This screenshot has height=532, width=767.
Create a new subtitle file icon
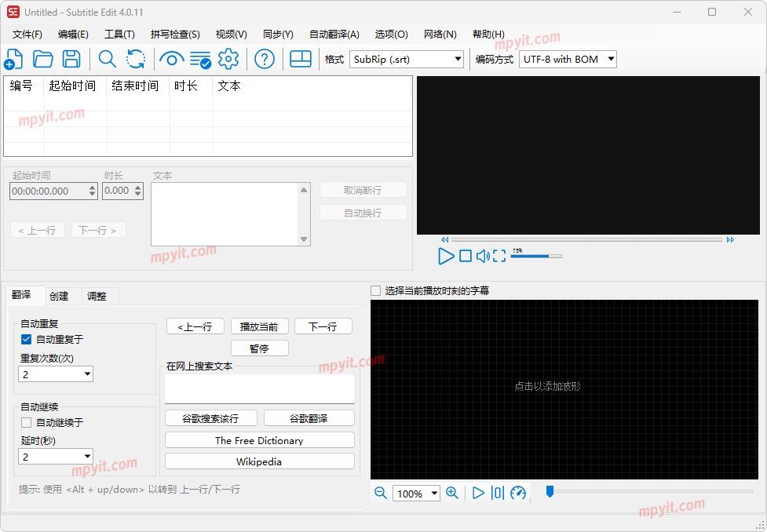pyautogui.click(x=13, y=59)
